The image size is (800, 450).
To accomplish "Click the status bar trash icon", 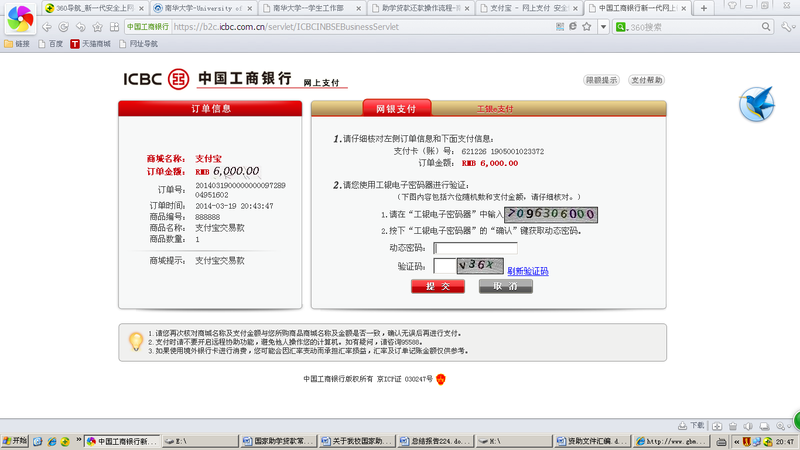I will (733, 426).
